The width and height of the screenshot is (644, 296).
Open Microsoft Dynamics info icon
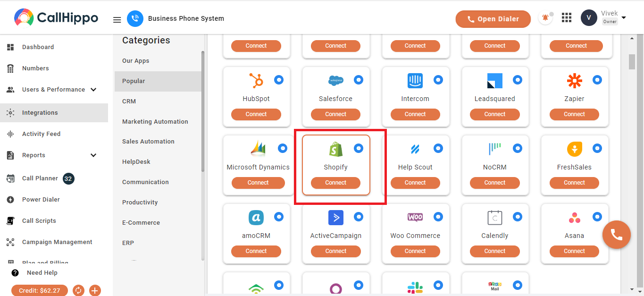tap(283, 149)
